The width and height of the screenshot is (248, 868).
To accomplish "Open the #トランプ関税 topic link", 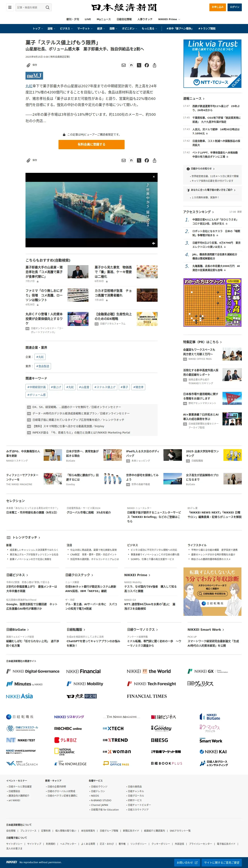I will point(207,29).
